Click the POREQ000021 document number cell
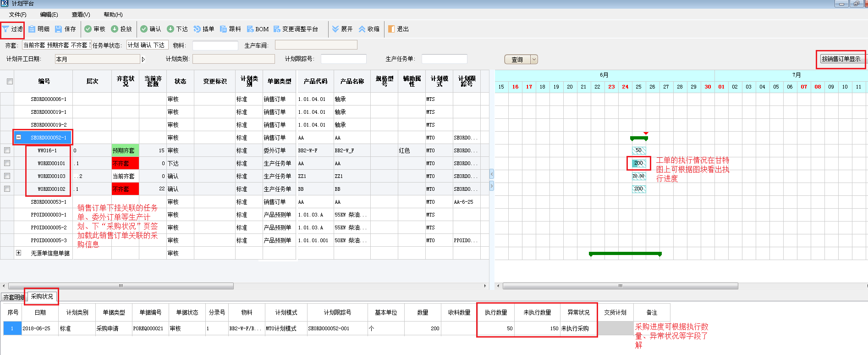Screen dimensions: 868x355 click(150, 328)
